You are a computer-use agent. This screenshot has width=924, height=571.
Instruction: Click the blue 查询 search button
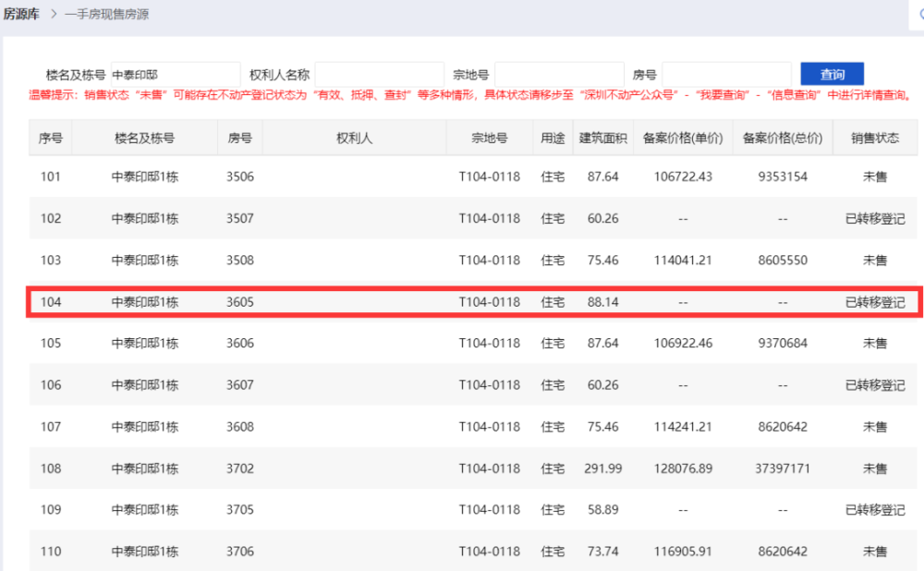point(832,74)
